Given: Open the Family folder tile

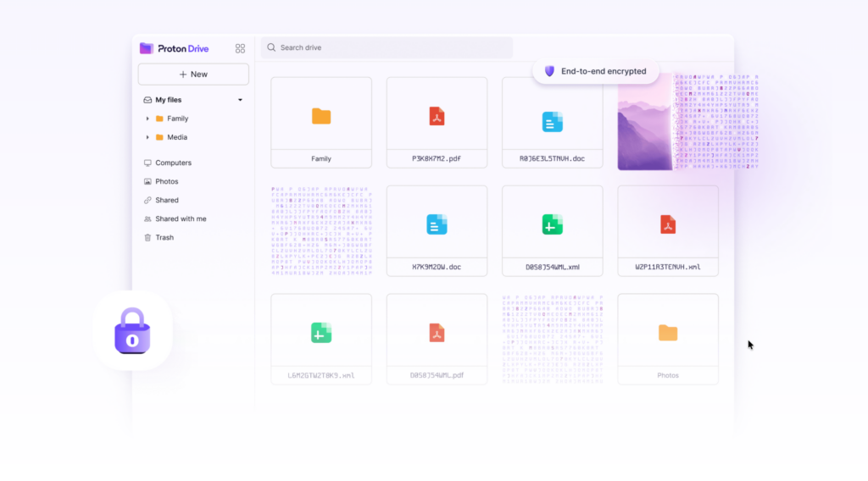Looking at the screenshot, I should point(321,122).
